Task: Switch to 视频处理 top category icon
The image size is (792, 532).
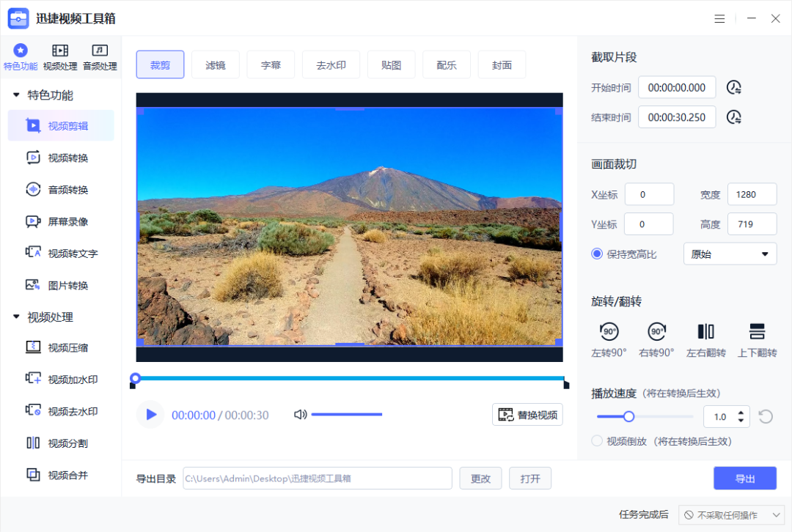Action: click(x=60, y=56)
